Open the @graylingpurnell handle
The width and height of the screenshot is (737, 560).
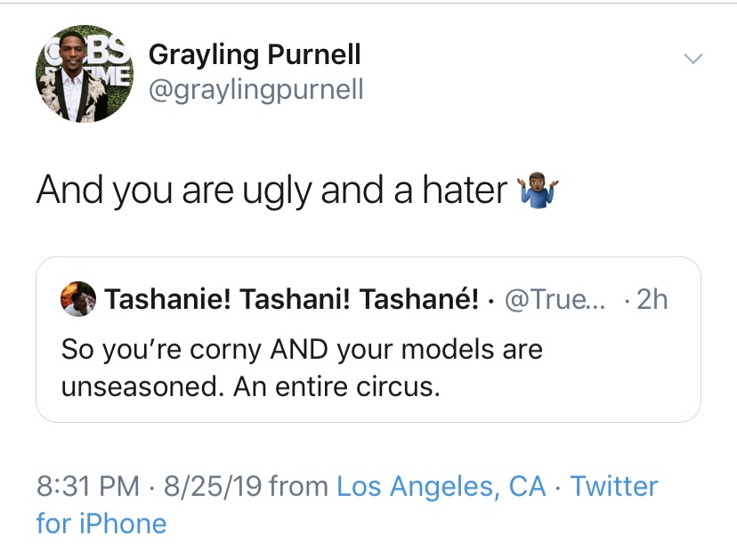point(255,90)
